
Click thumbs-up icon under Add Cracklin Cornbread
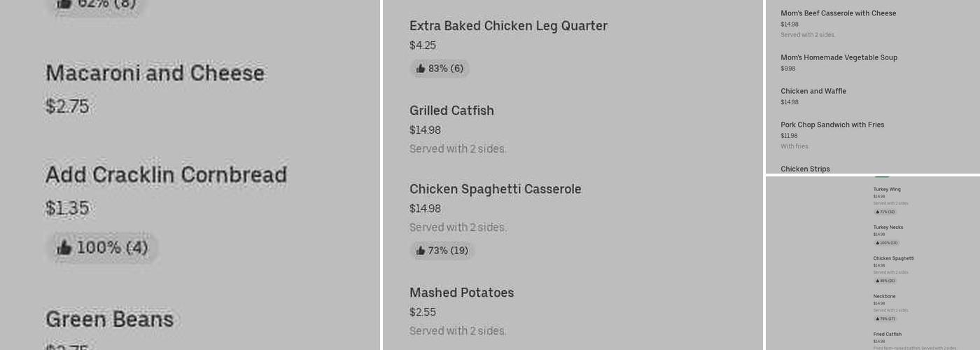pyautogui.click(x=64, y=248)
